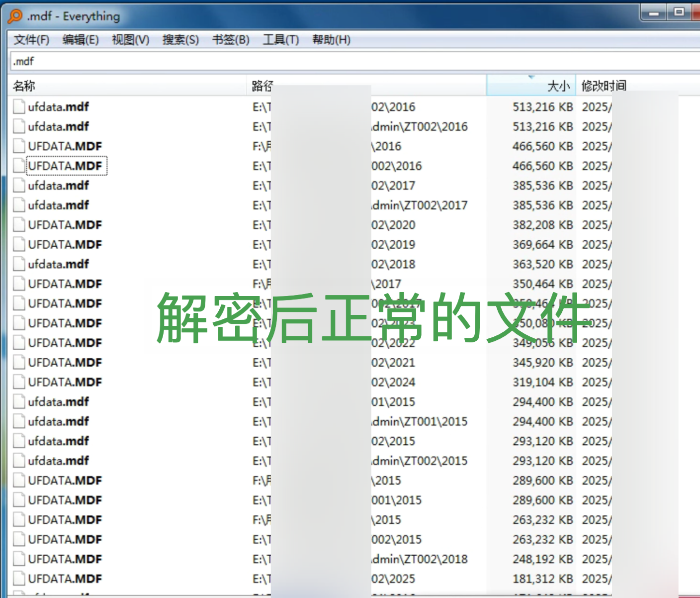Image resolution: width=700 pixels, height=598 pixels.
Task: Click UFDATA.MDF filename in the 181,312 KB row
Action: pyautogui.click(x=65, y=579)
